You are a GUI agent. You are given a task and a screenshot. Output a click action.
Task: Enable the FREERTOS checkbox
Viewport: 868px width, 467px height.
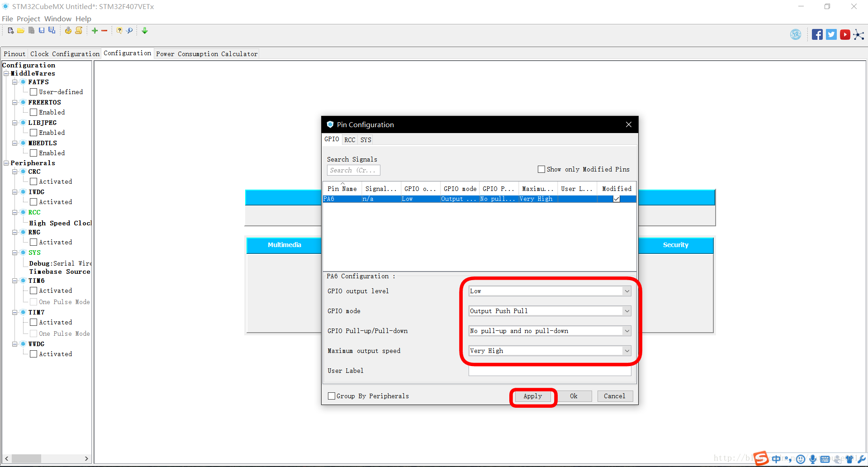coord(33,112)
